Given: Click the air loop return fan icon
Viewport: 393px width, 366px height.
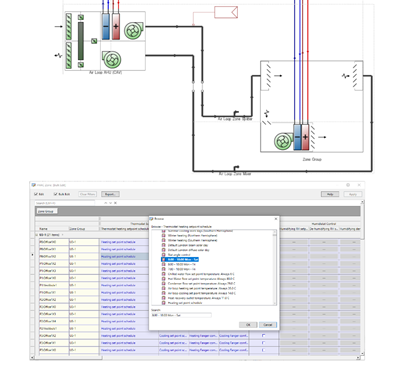Looking at the screenshot, I should (x=111, y=59).
